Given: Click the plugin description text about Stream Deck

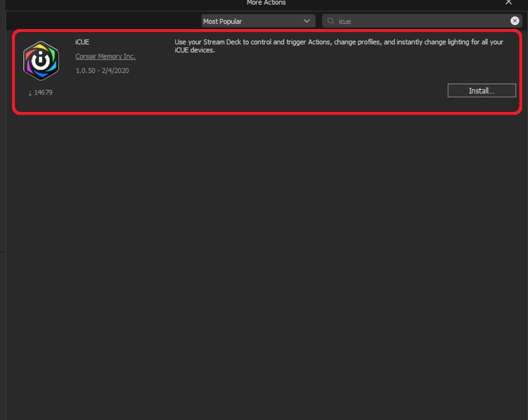Looking at the screenshot, I should click(x=338, y=46).
